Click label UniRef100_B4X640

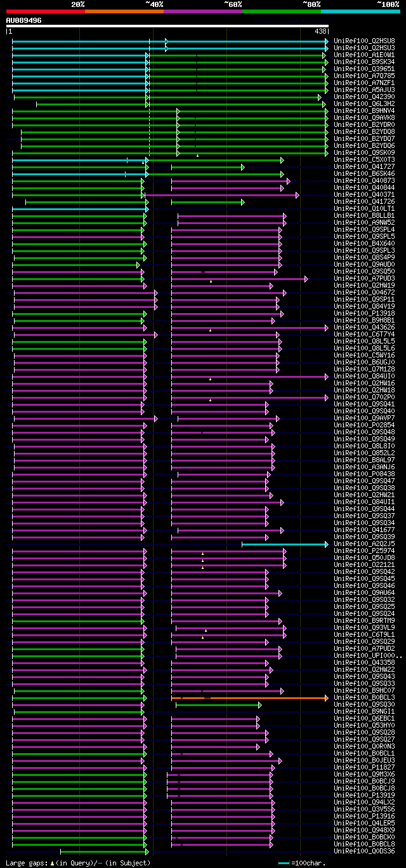pyautogui.click(x=364, y=243)
